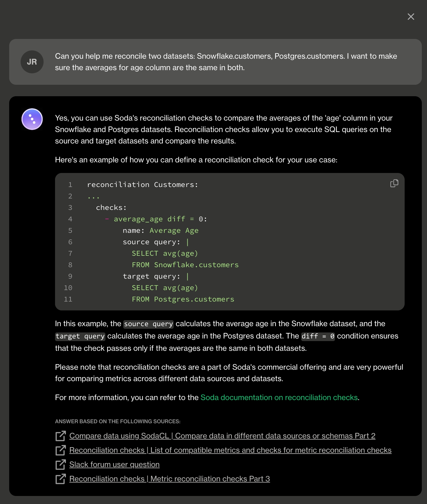Viewport: 427px width, 504px height.
Task: Click the inline 'source query' code tag
Action: pos(148,324)
